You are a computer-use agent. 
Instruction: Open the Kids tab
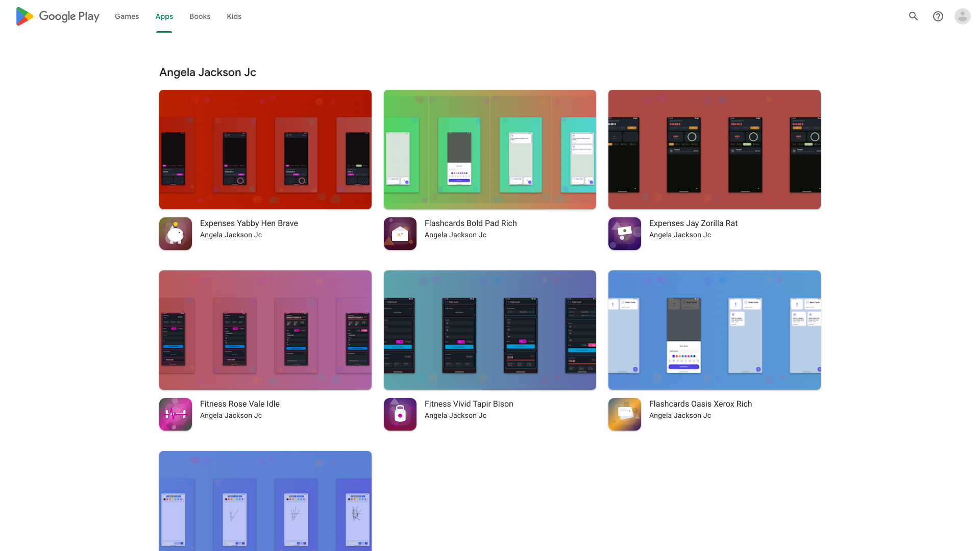234,16
